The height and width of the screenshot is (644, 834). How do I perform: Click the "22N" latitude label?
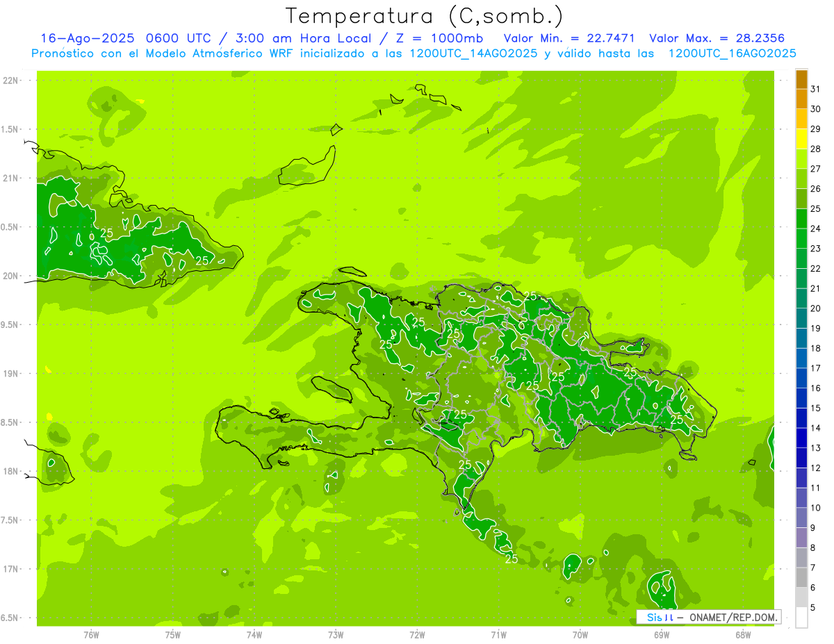(x=10, y=81)
